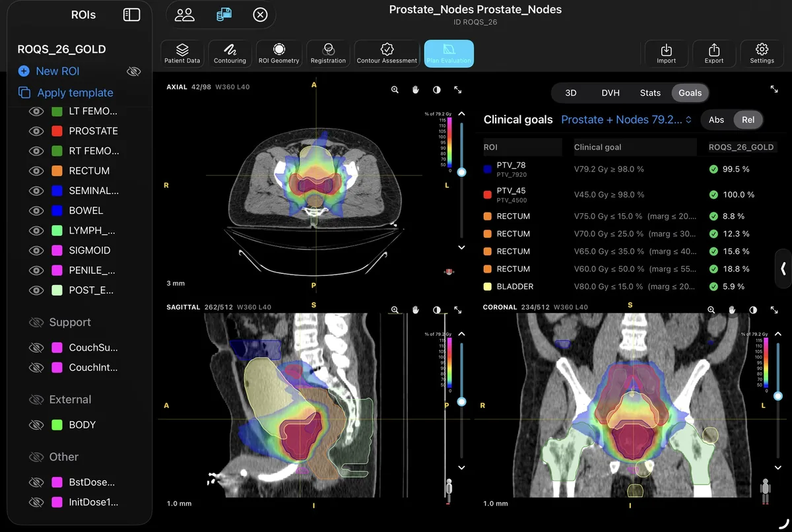This screenshot has width=792, height=532.
Task: Open the Contouring module
Action: 230,53
